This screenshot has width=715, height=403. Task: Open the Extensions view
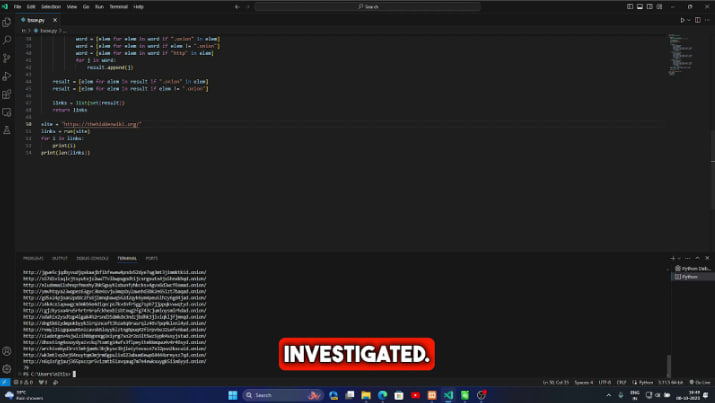click(7, 94)
